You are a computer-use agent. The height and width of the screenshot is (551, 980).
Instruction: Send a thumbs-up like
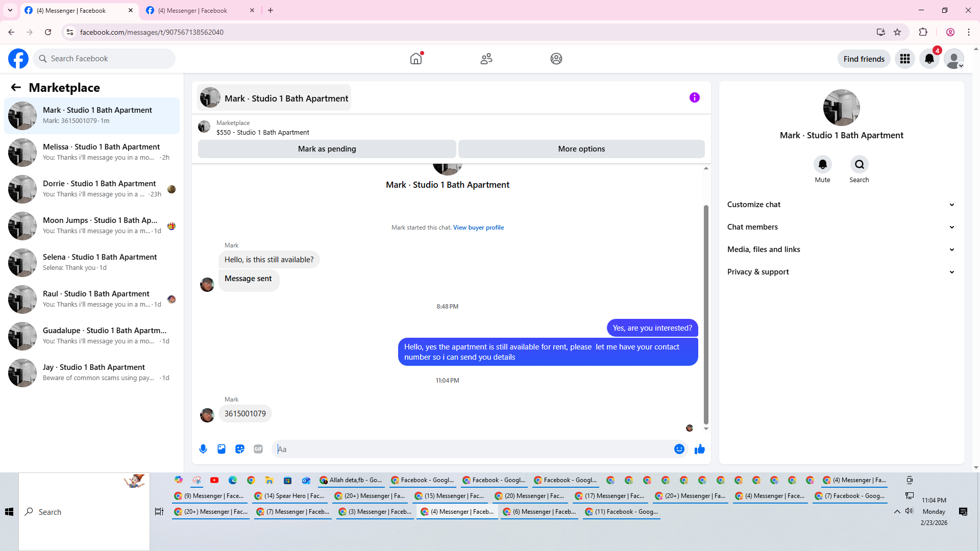point(699,449)
